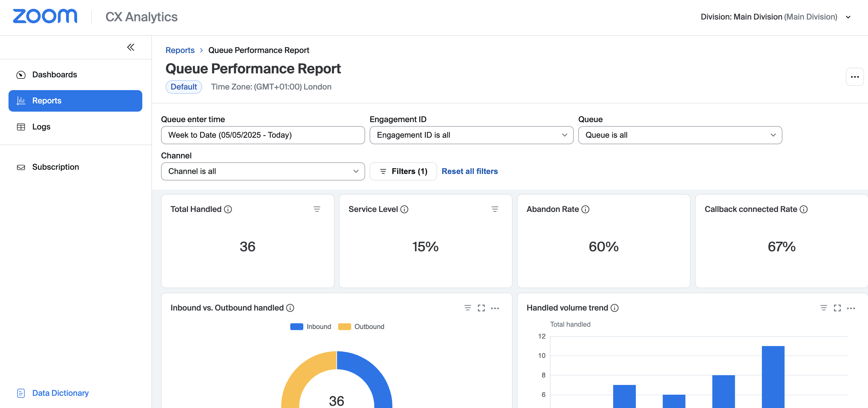
Task: Expand Inbound vs. Outbound chart fullscreen
Action: (x=481, y=308)
